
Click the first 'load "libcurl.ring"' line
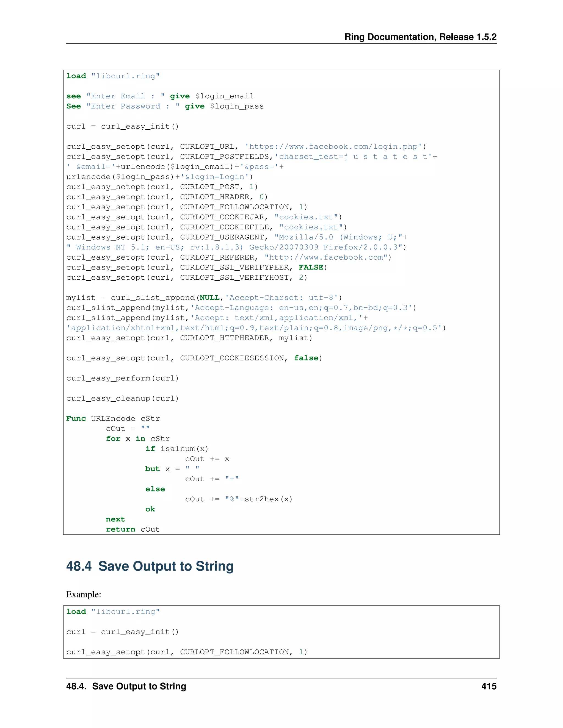(113, 76)
